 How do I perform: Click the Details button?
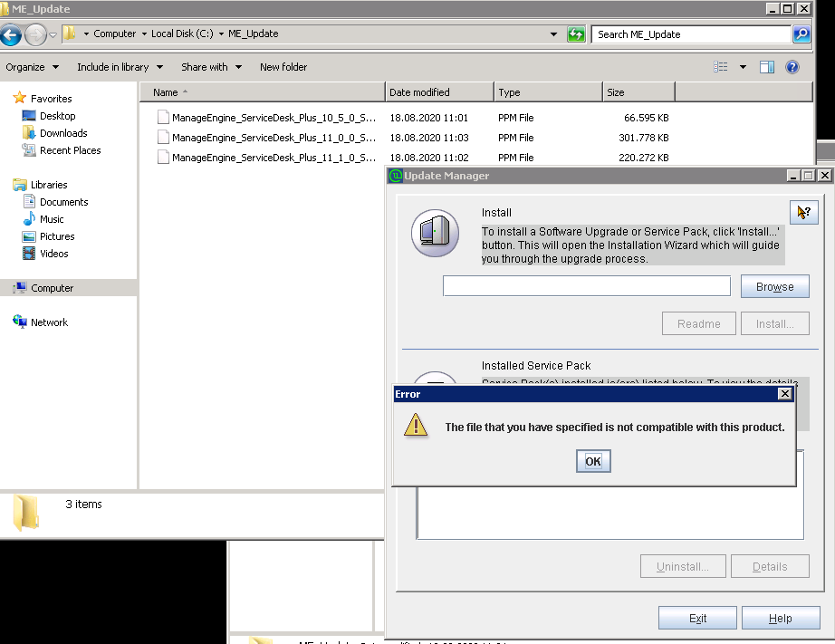point(770,567)
